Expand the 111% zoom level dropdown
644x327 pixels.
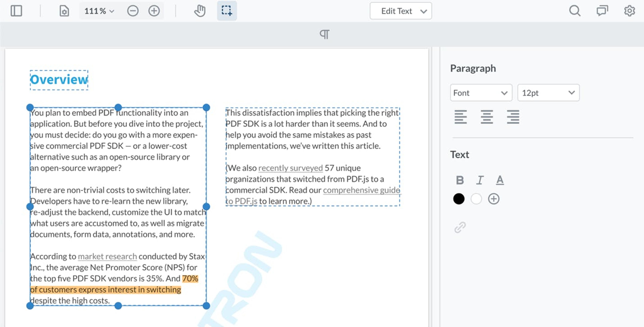tap(99, 11)
